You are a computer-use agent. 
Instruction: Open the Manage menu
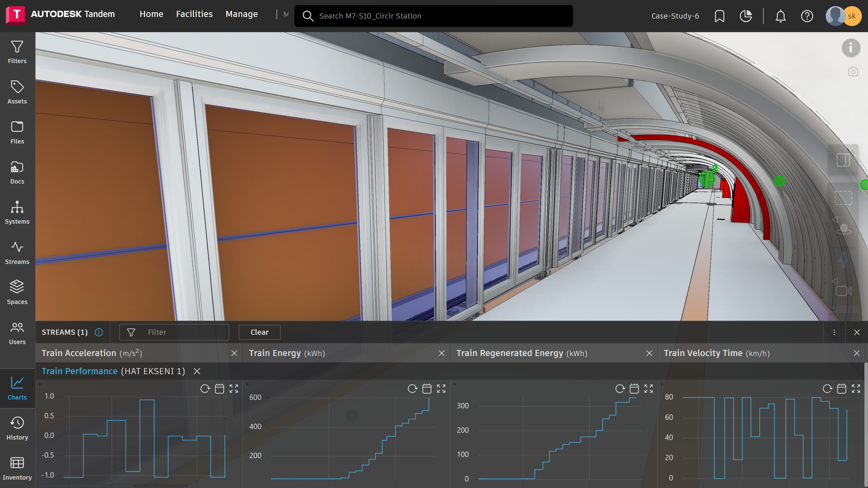[242, 14]
